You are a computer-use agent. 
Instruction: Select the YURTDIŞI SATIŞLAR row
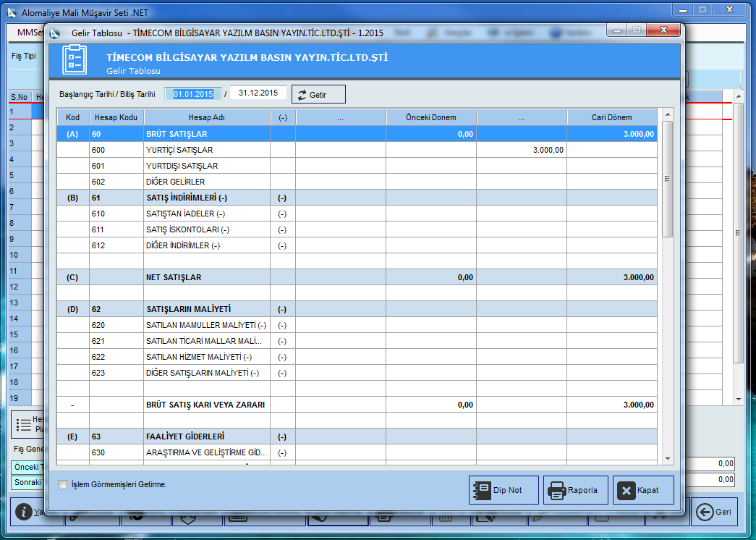pos(357,166)
